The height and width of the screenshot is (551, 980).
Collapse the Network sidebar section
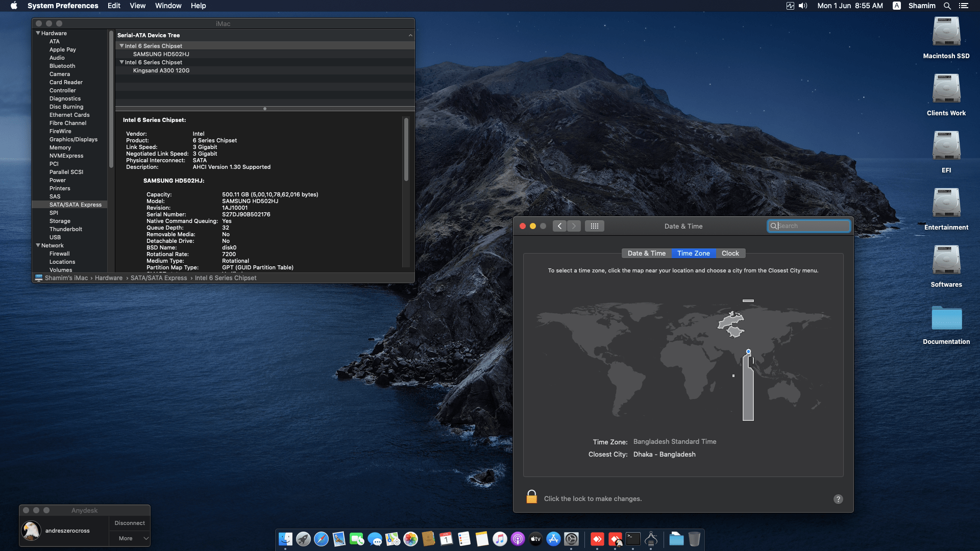point(38,245)
